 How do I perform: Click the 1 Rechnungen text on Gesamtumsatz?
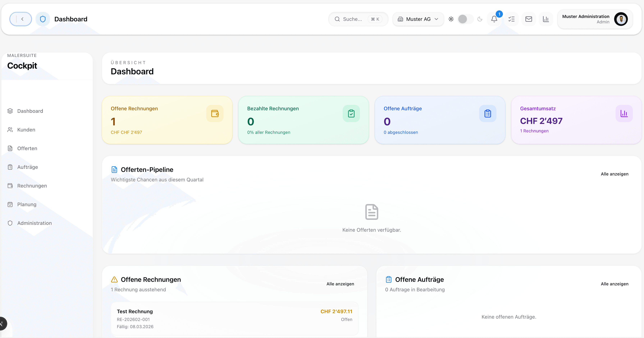[534, 131]
